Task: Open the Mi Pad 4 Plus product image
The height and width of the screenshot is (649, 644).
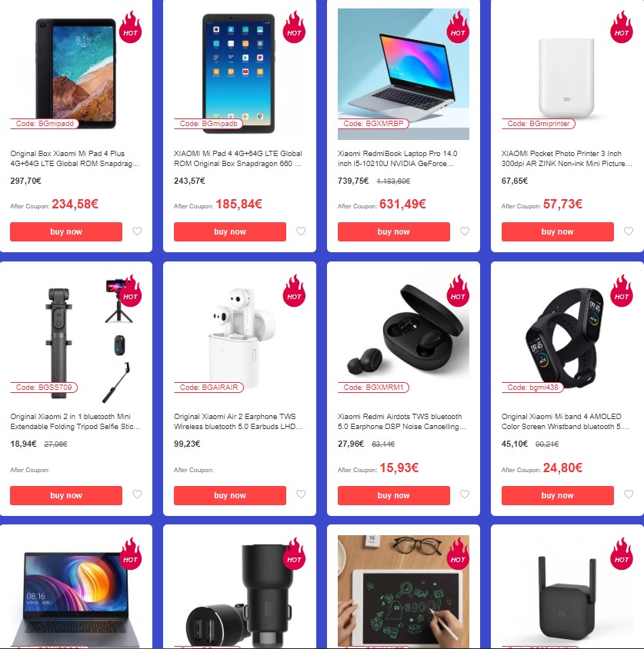Action: tap(76, 74)
